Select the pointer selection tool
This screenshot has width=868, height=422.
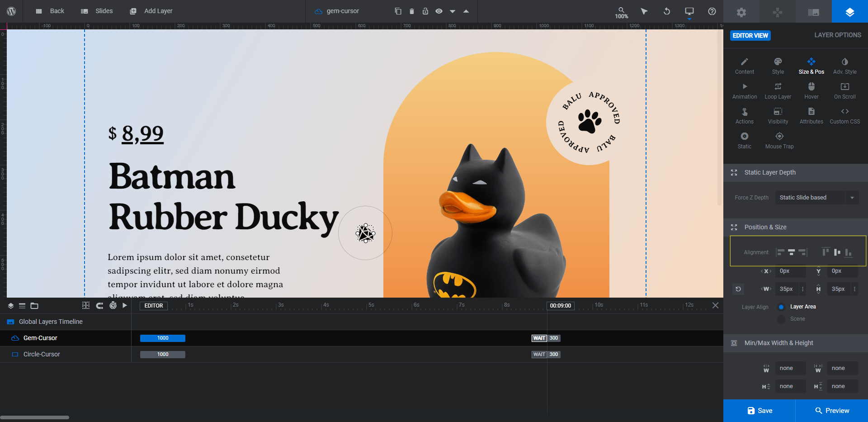[x=644, y=11]
